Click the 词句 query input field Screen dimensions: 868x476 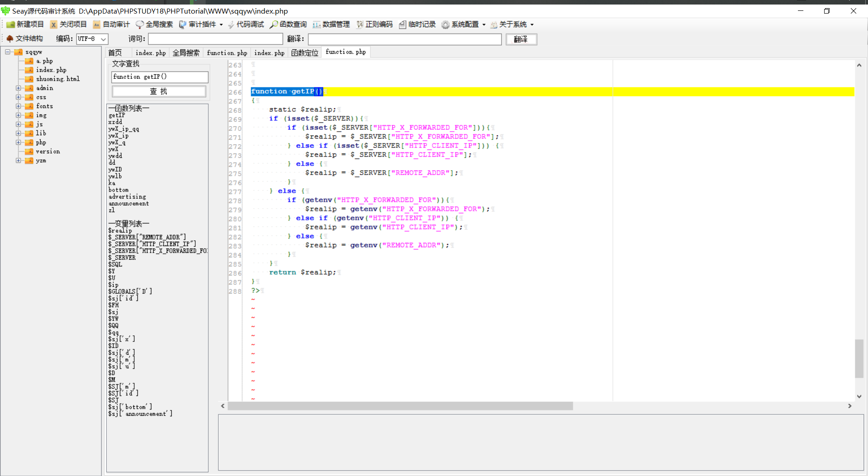coord(215,39)
